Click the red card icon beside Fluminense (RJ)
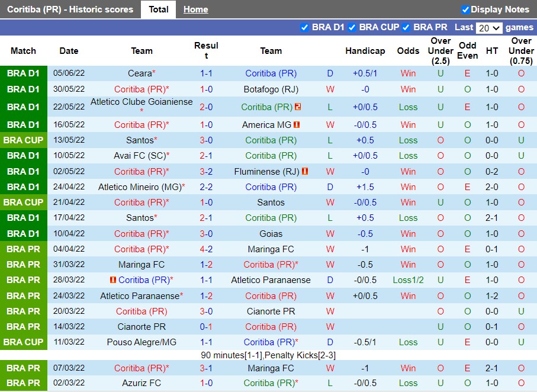 305,171
